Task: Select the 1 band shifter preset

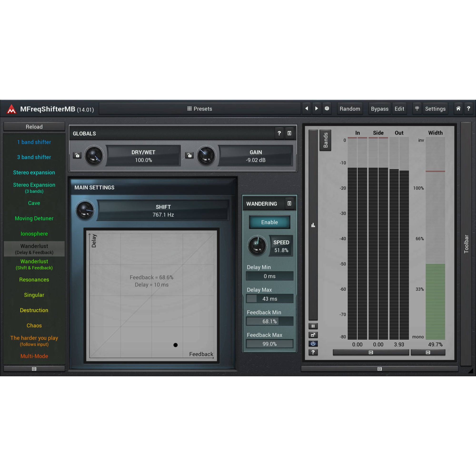Action: point(34,142)
